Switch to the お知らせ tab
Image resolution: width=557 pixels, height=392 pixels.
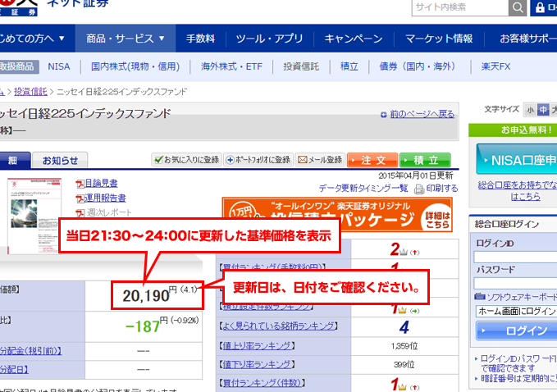pyautogui.click(x=60, y=161)
